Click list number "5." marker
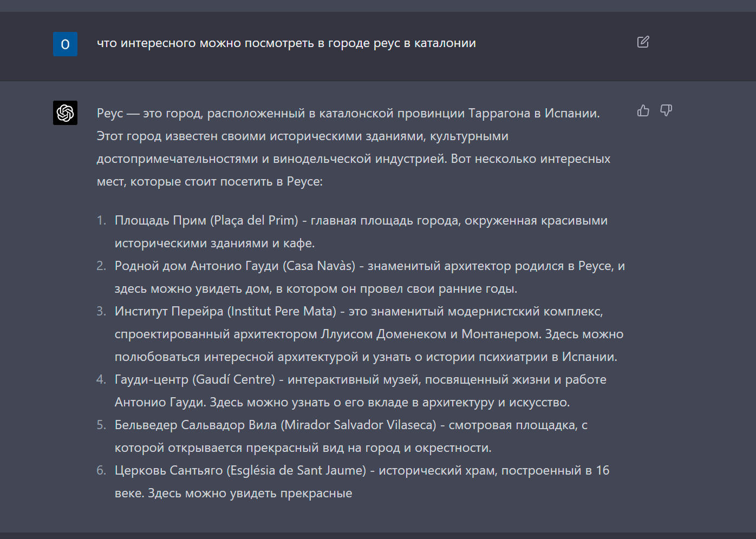The image size is (756, 539). point(101,425)
